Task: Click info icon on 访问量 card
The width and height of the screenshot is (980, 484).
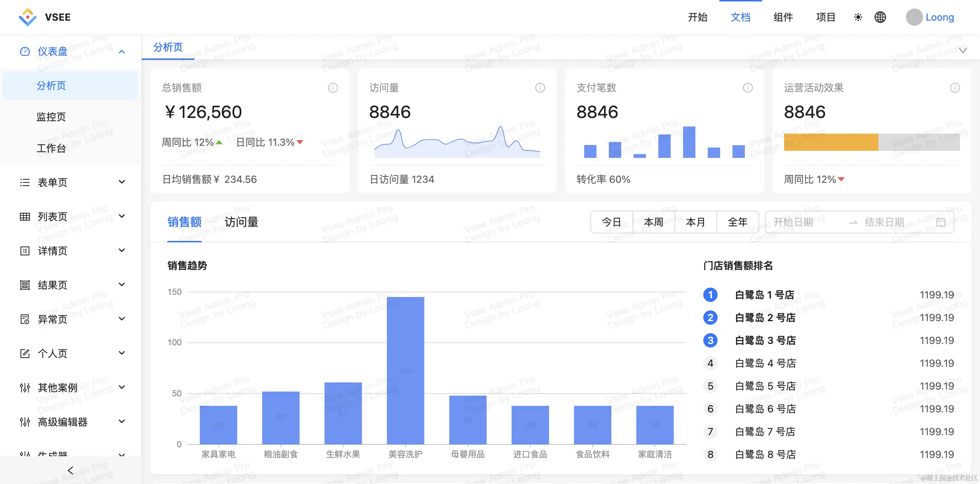Action: click(540, 88)
